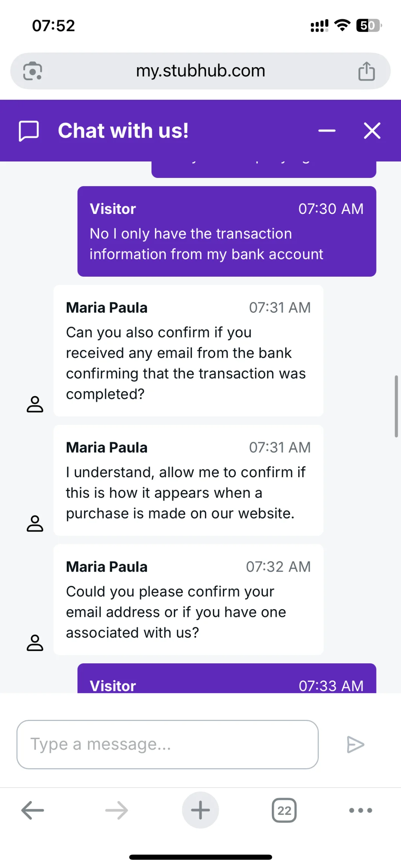Focus the Type a message field
401x868 pixels.
coord(167,744)
